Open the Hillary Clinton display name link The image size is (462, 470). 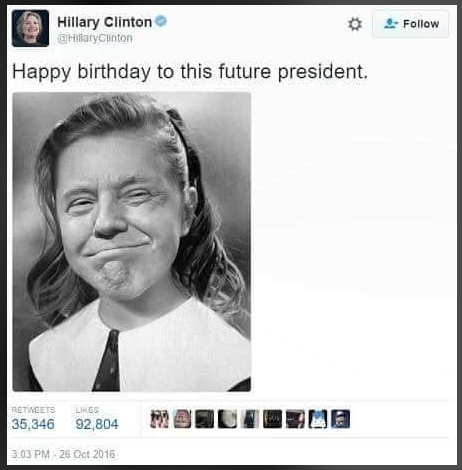pyautogui.click(x=104, y=22)
